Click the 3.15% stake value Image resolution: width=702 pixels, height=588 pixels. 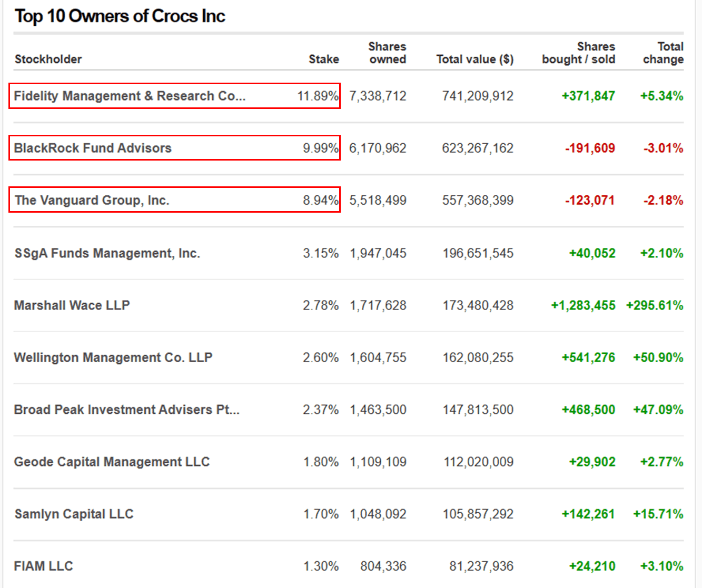[x=321, y=253]
